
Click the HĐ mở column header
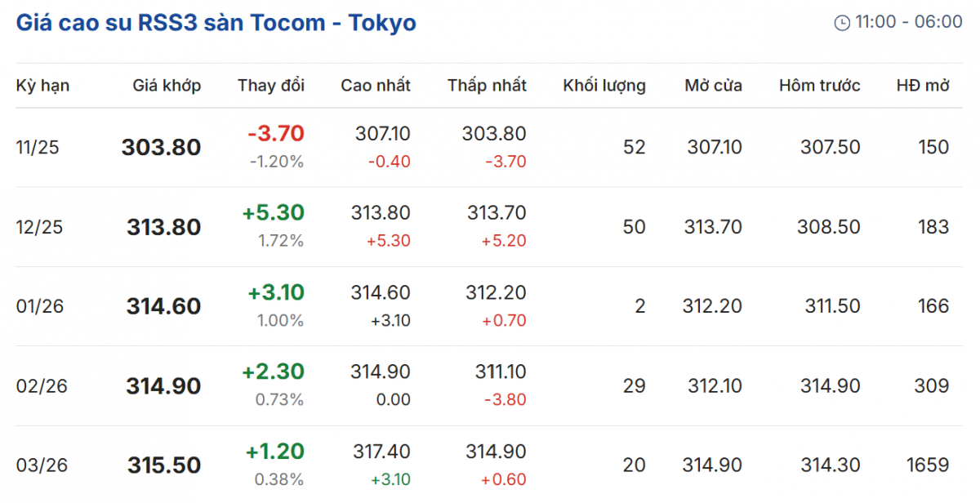click(x=923, y=86)
